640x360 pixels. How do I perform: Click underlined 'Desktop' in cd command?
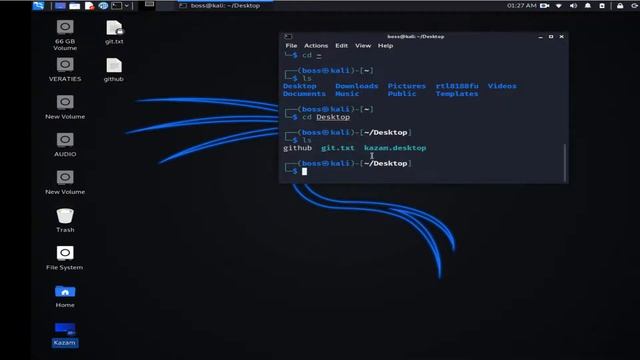[x=333, y=117]
